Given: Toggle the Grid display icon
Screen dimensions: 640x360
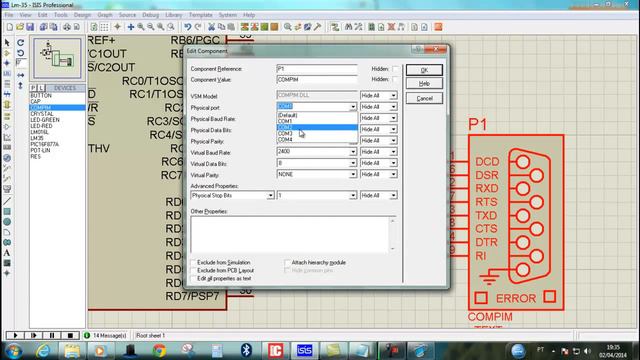Looking at the screenshot, I should point(104,27).
